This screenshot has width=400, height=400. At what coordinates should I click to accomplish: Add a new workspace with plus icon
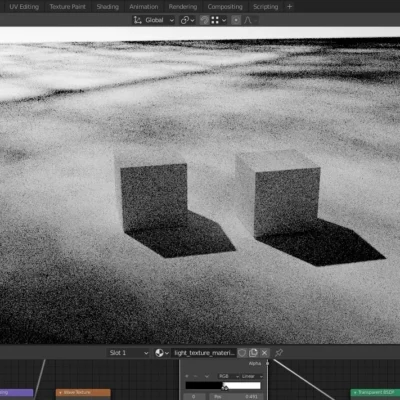pos(289,7)
